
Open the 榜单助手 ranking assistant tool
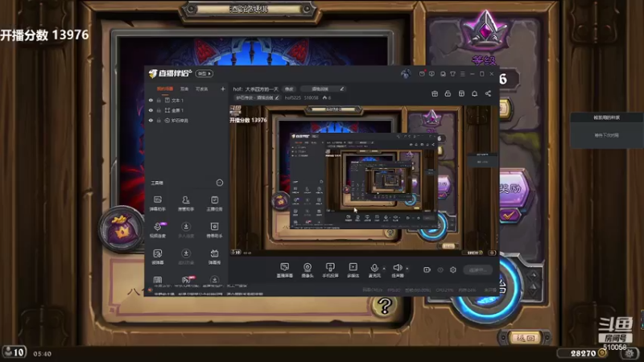pos(214,230)
